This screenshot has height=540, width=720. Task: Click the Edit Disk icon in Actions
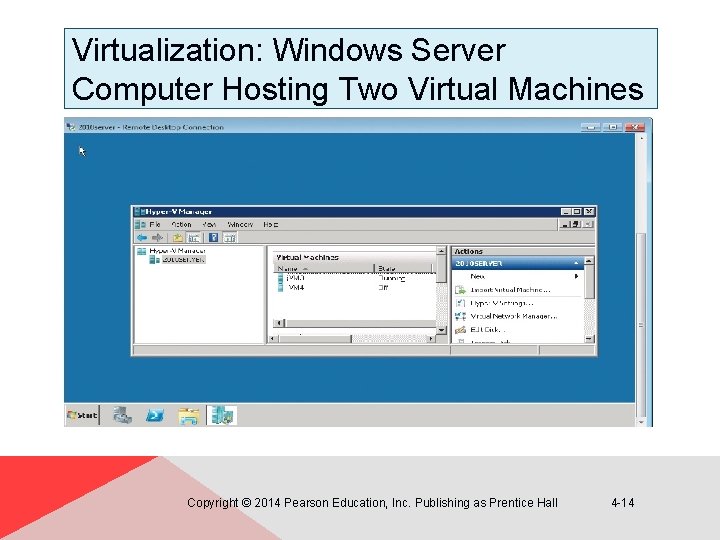tap(460, 329)
